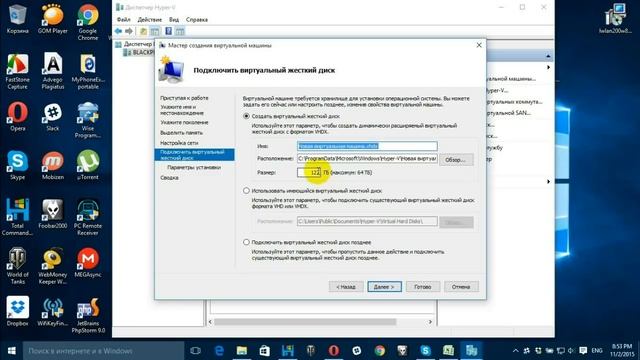Go to 'Приступая к работе' wizard step
The image size is (640, 360).
184,98
